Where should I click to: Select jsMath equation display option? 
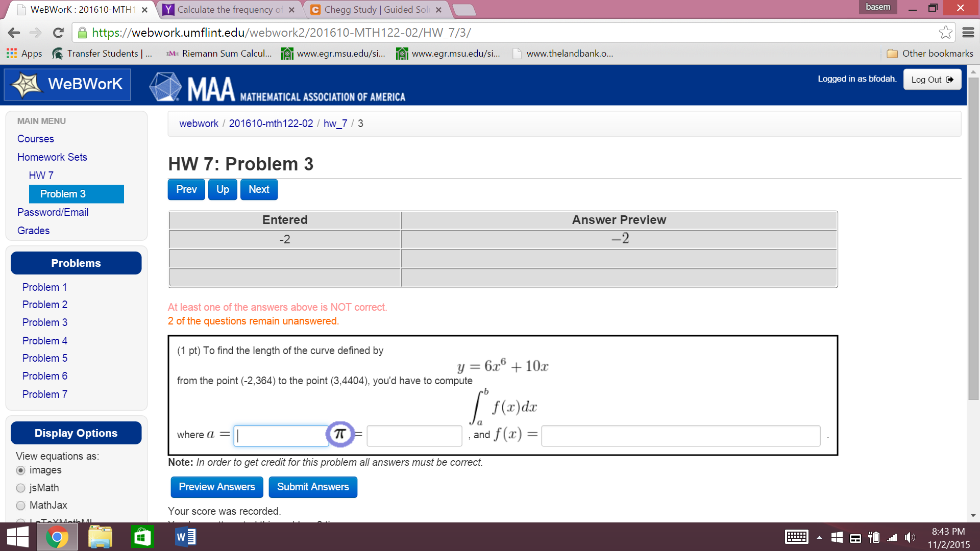click(21, 488)
